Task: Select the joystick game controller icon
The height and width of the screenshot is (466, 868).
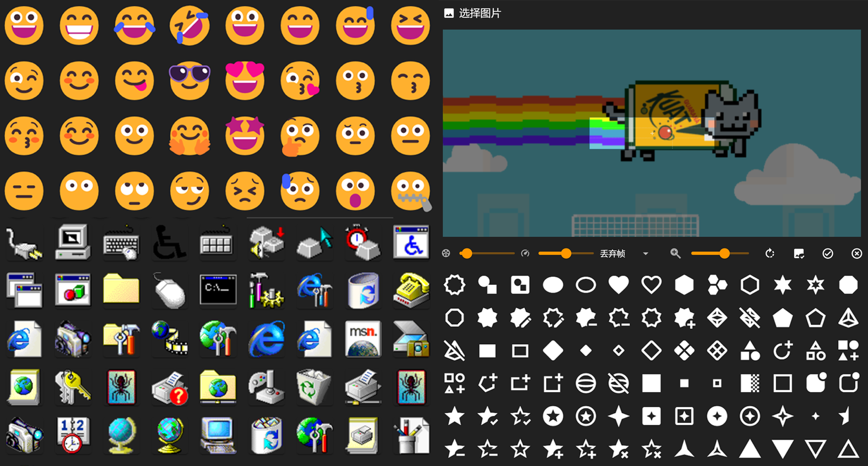Action: pos(266,386)
